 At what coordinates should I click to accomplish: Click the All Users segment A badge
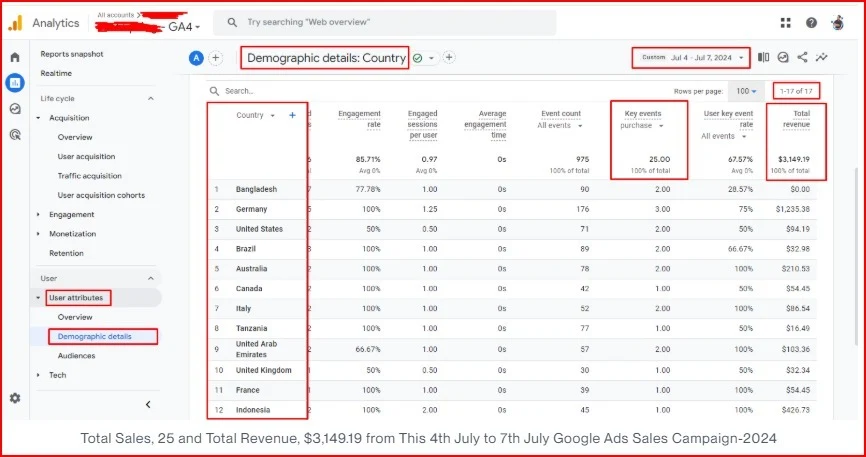pos(196,57)
